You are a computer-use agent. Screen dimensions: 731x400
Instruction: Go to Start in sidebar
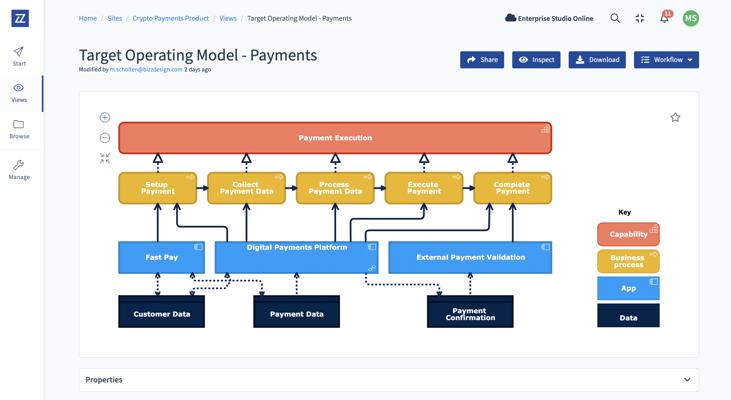click(x=19, y=56)
